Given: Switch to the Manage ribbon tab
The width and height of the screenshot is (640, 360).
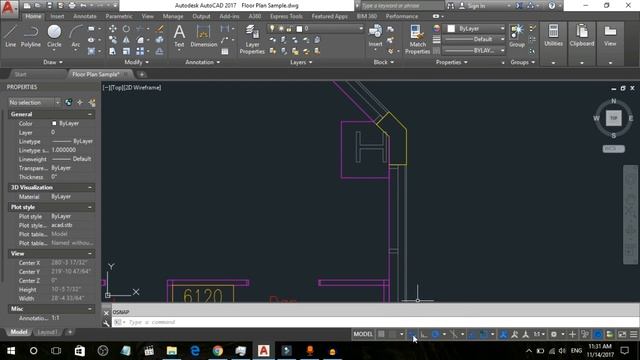Looking at the screenshot, I should click(x=173, y=16).
